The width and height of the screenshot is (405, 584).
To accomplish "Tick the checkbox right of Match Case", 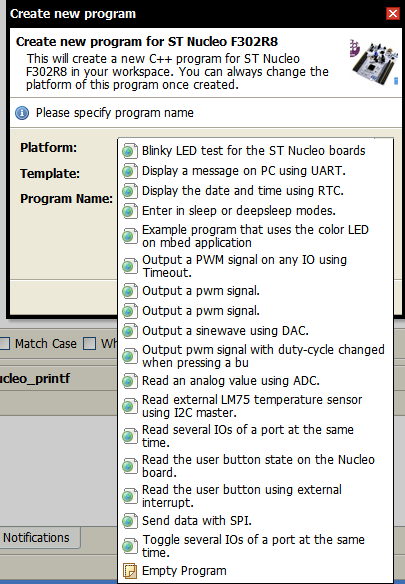I will coord(89,343).
